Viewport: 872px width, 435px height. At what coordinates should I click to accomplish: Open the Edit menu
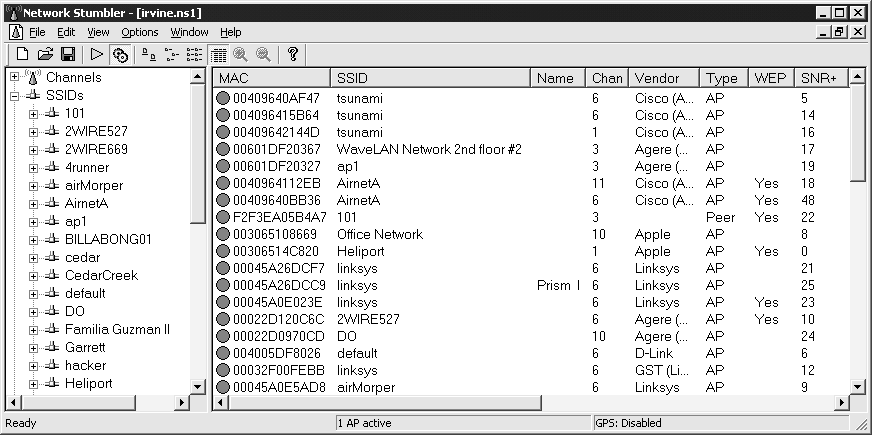(x=66, y=32)
